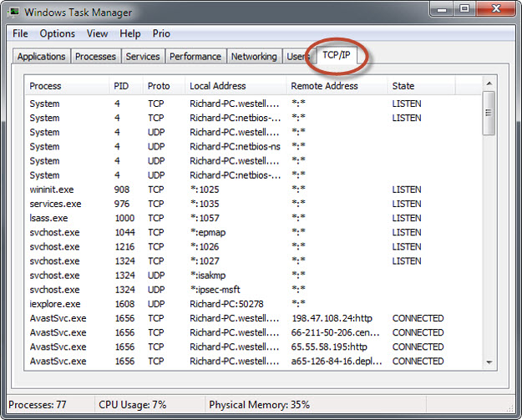
Task: Click remote address a65-126-84-16.depl...
Action: point(337,361)
